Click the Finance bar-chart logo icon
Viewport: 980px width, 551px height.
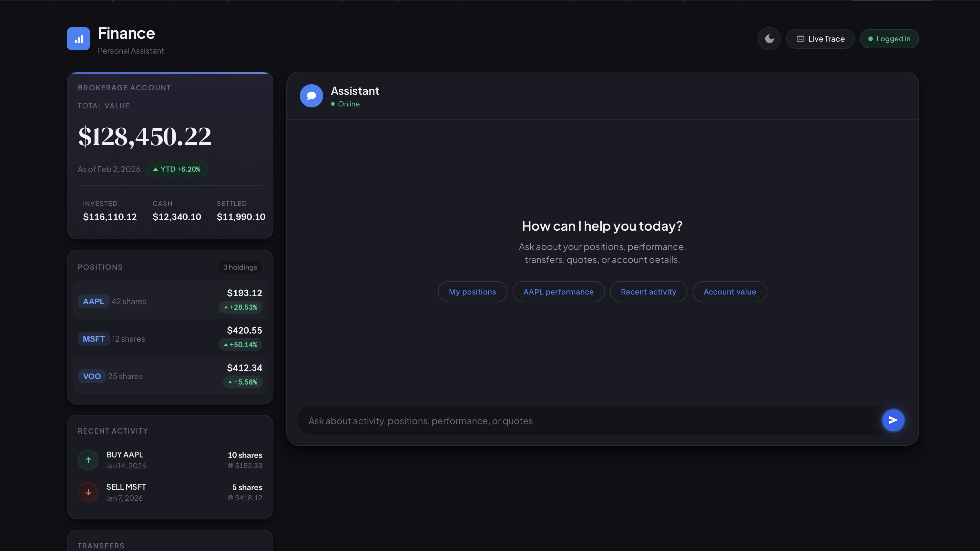point(78,39)
